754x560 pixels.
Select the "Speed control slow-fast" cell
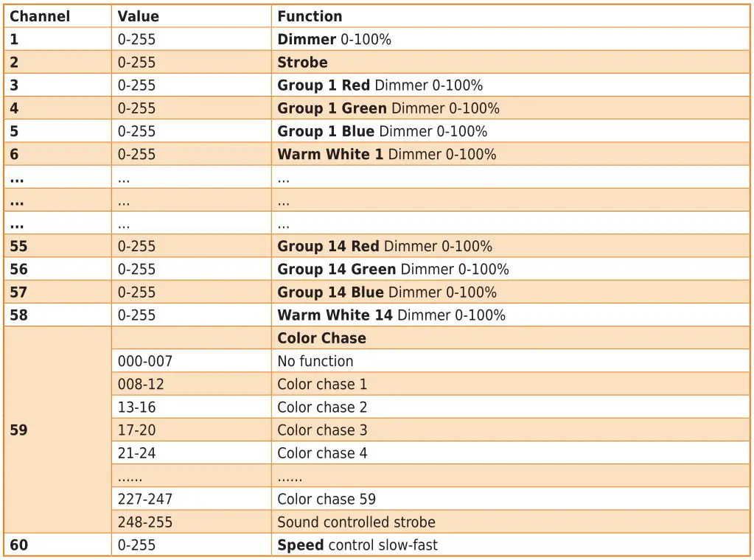357,545
